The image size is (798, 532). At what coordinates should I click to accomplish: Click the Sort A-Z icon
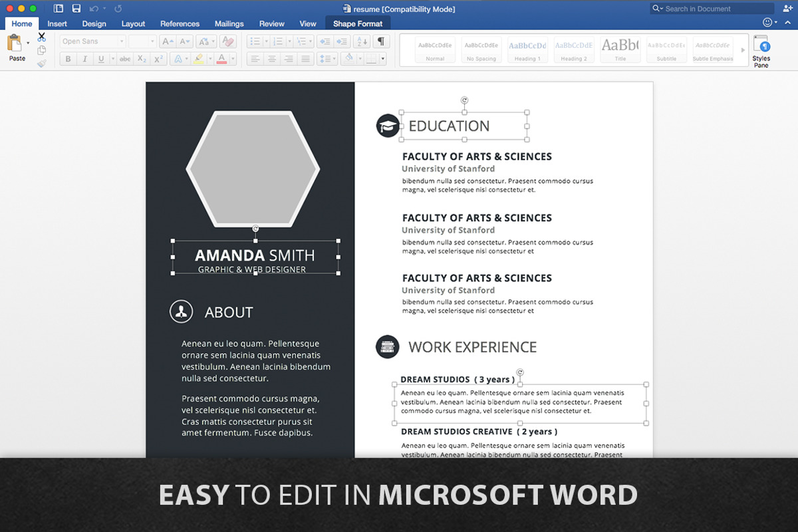point(362,41)
